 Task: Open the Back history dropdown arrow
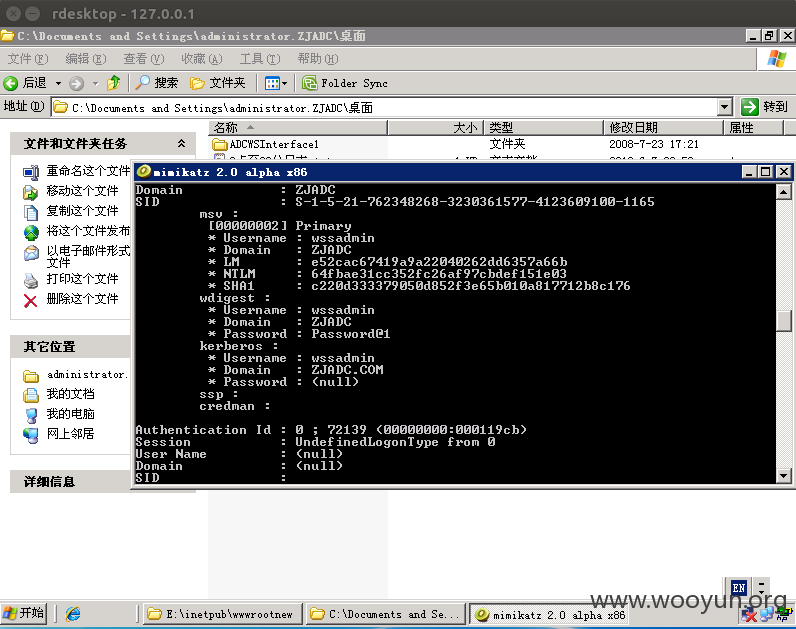click(58, 83)
